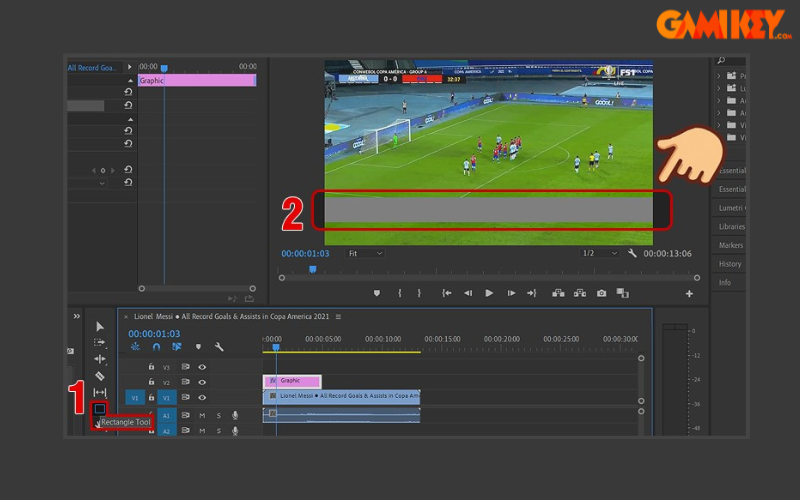Click Mark Out brace button
The image size is (800, 500).
(419, 293)
